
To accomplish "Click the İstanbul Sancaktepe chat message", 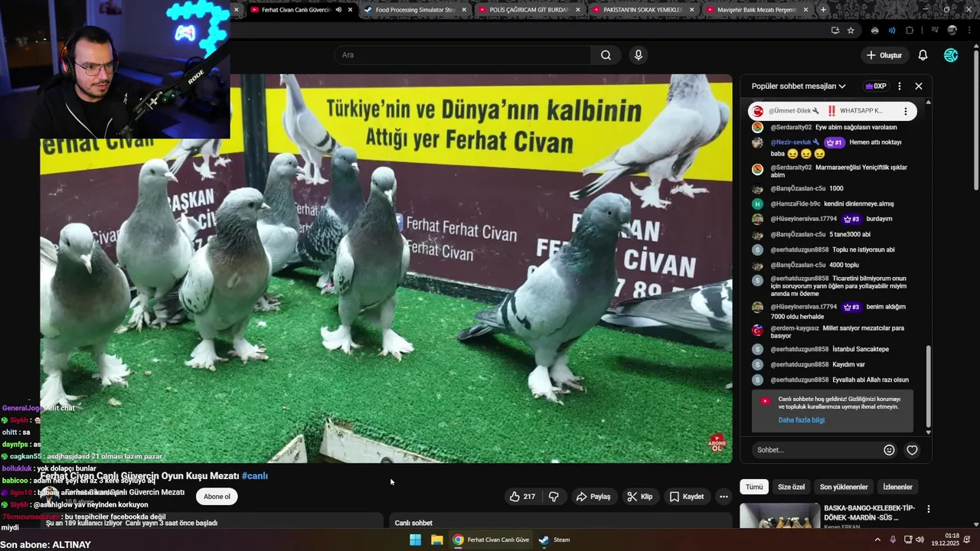I will click(x=861, y=349).
